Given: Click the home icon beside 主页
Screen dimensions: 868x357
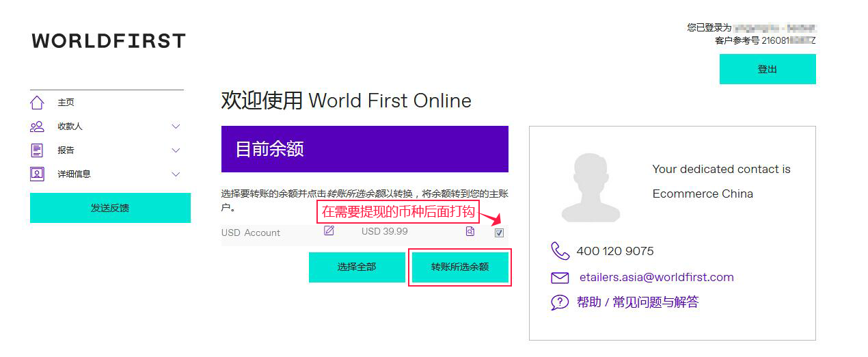Looking at the screenshot, I should tap(37, 103).
